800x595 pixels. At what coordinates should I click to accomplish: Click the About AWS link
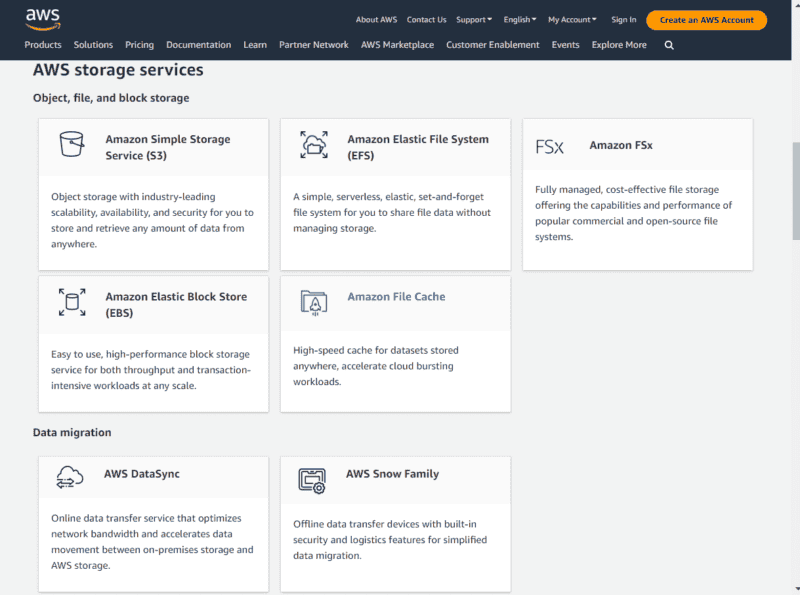[x=376, y=19]
